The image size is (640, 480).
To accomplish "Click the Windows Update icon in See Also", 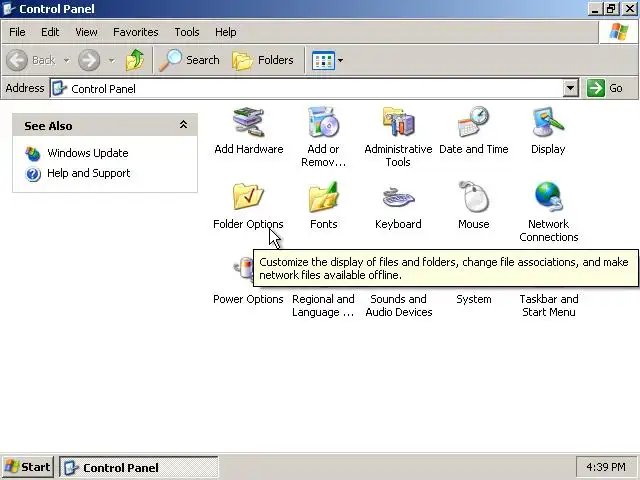I will (x=33, y=153).
